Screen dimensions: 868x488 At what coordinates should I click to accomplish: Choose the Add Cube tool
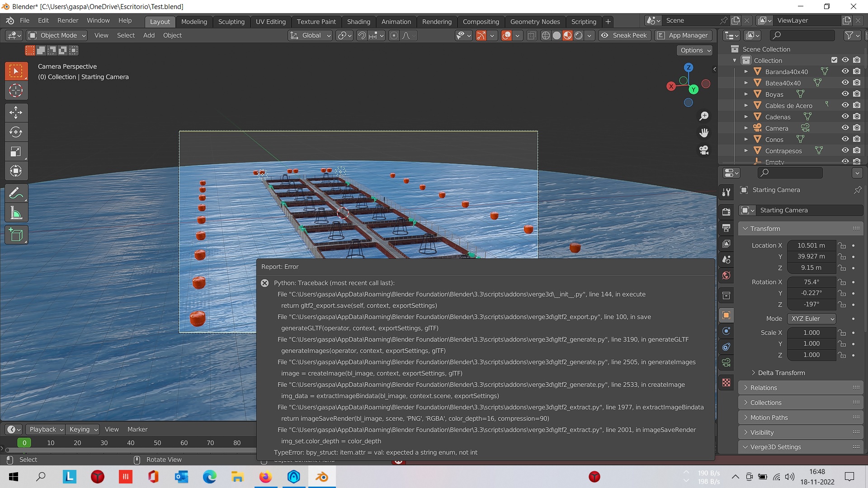pos(16,235)
